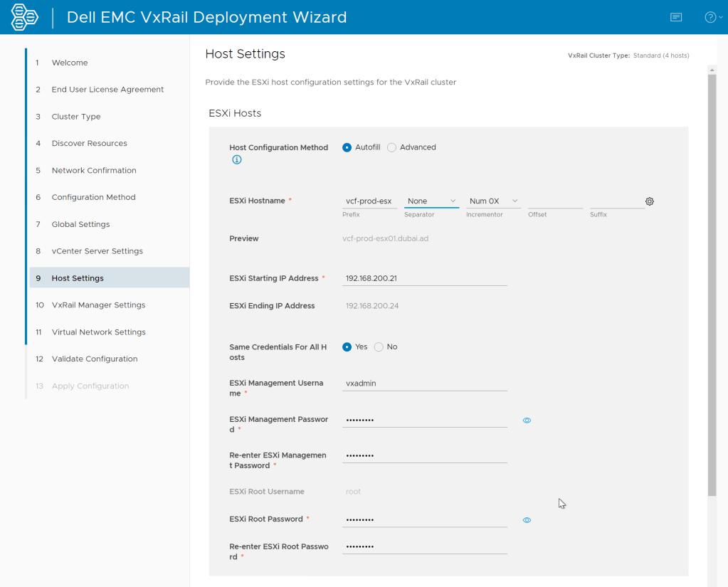The image size is (728, 587).
Task: Show ESXi Management Password with eye icon
Action: 527,421
